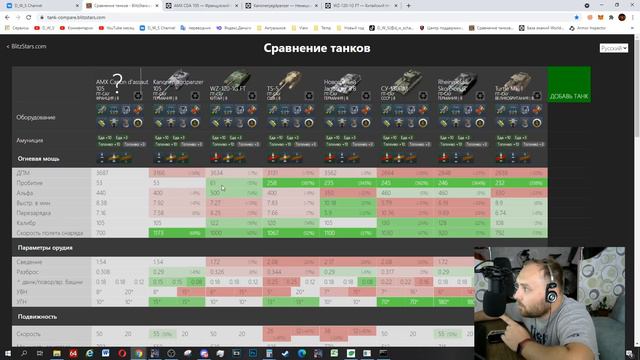The image size is (640, 360).
Task: Bookmark this page with the star icon
Action: [576, 18]
